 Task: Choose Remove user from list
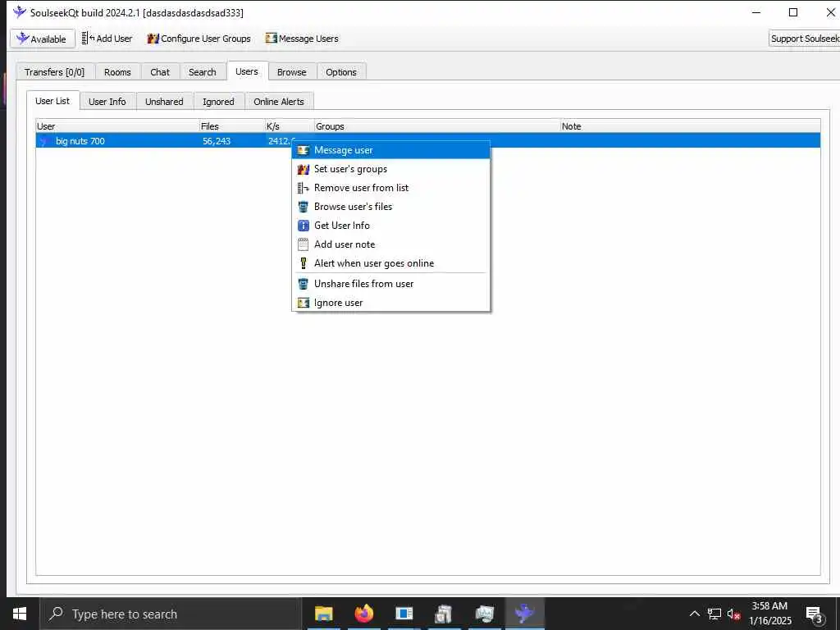[390, 188]
